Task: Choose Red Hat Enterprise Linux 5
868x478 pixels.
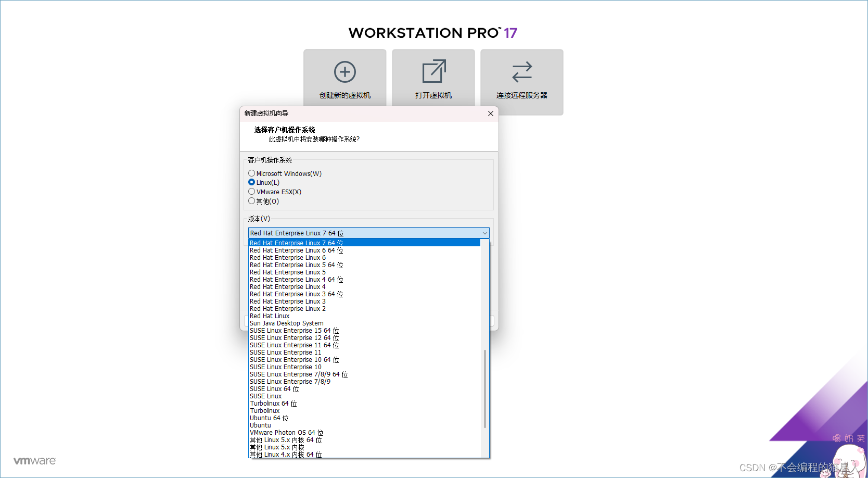Action: pos(364,272)
